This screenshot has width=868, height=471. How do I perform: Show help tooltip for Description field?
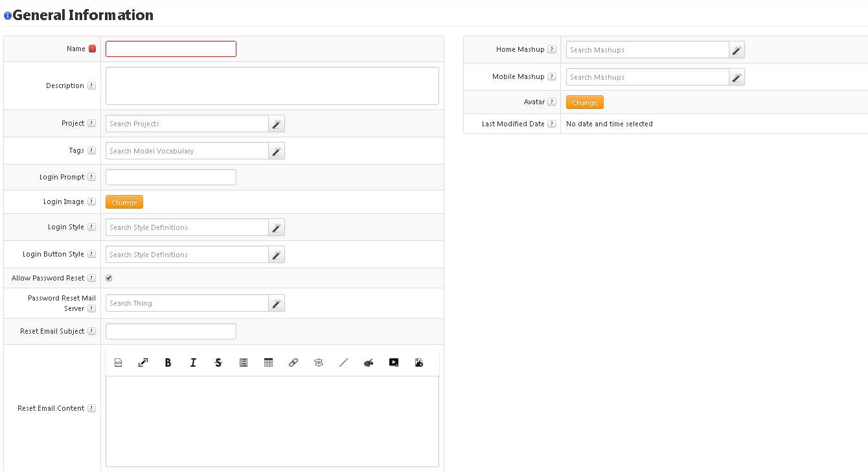pos(92,86)
